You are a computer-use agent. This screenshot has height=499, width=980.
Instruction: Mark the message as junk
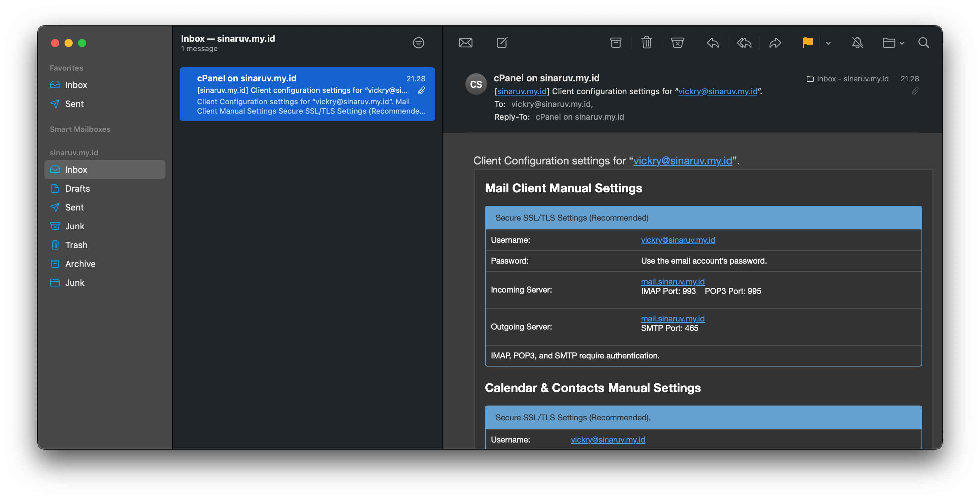[678, 43]
